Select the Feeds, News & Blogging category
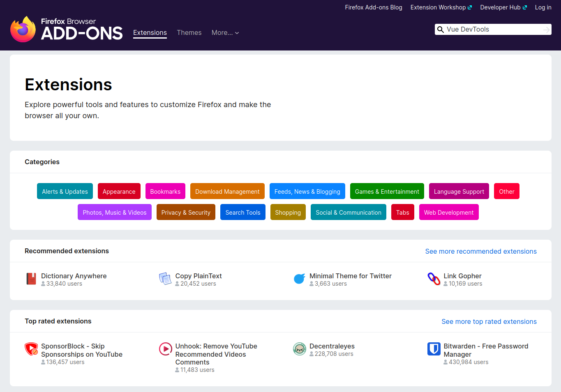Image resolution: width=561 pixels, height=392 pixels. (307, 191)
